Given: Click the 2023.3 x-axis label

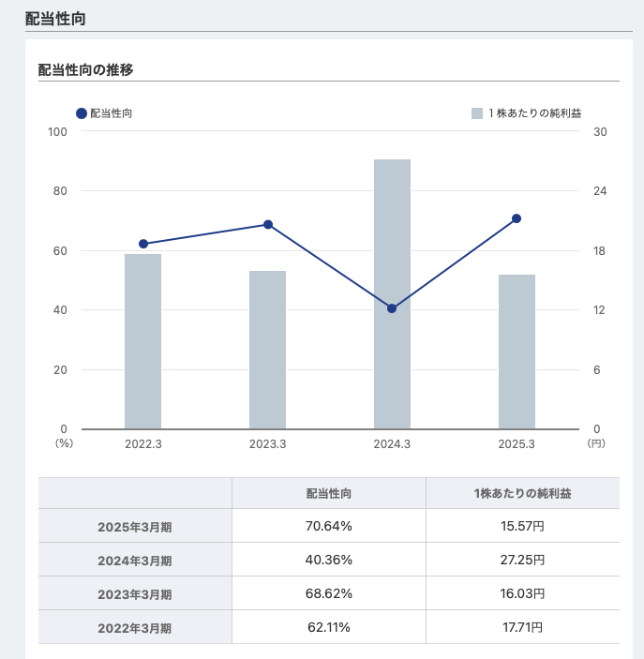Looking at the screenshot, I should [x=267, y=443].
